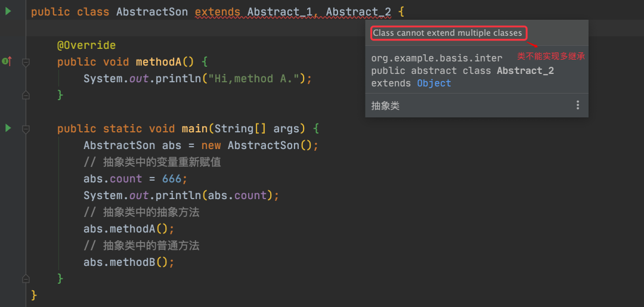Place the cursor on the @Override annotation

click(86, 45)
